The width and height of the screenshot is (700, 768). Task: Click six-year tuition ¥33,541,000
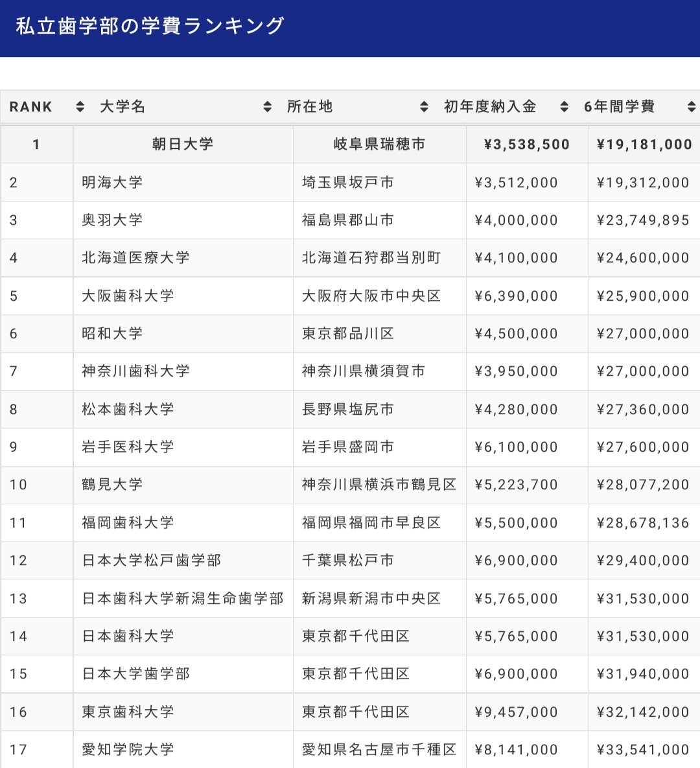643,750
